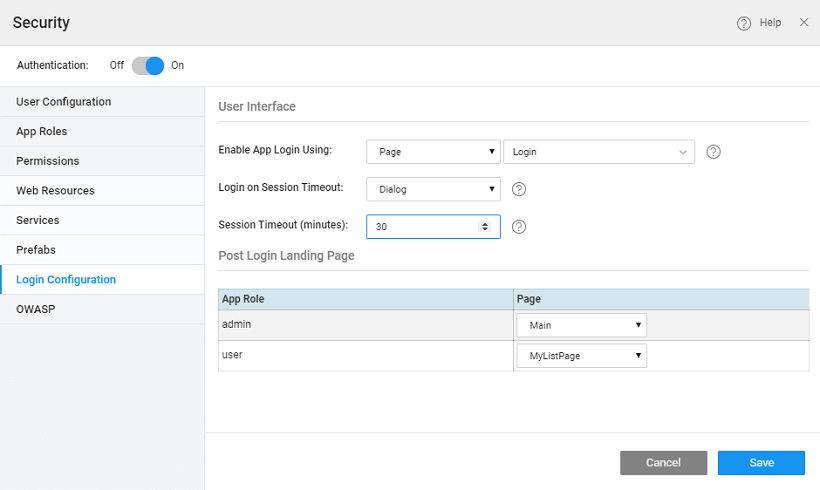This screenshot has width=820, height=490.
Task: Click the Help question mark icon in header
Action: 744,23
